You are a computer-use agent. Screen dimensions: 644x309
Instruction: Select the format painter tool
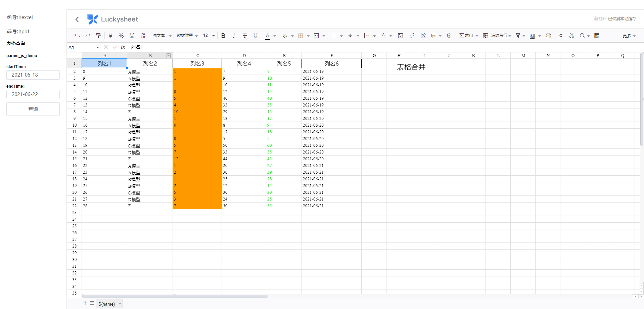pos(99,36)
